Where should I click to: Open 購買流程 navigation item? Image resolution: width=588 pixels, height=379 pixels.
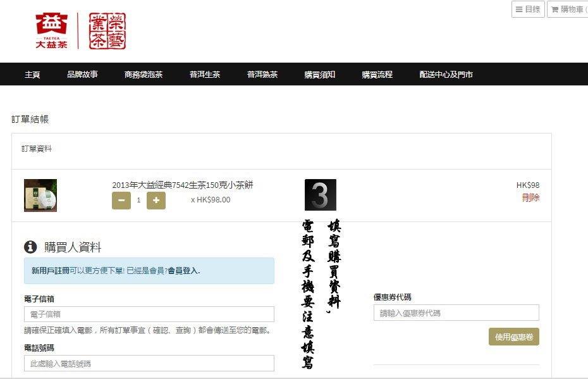pyautogui.click(x=377, y=74)
